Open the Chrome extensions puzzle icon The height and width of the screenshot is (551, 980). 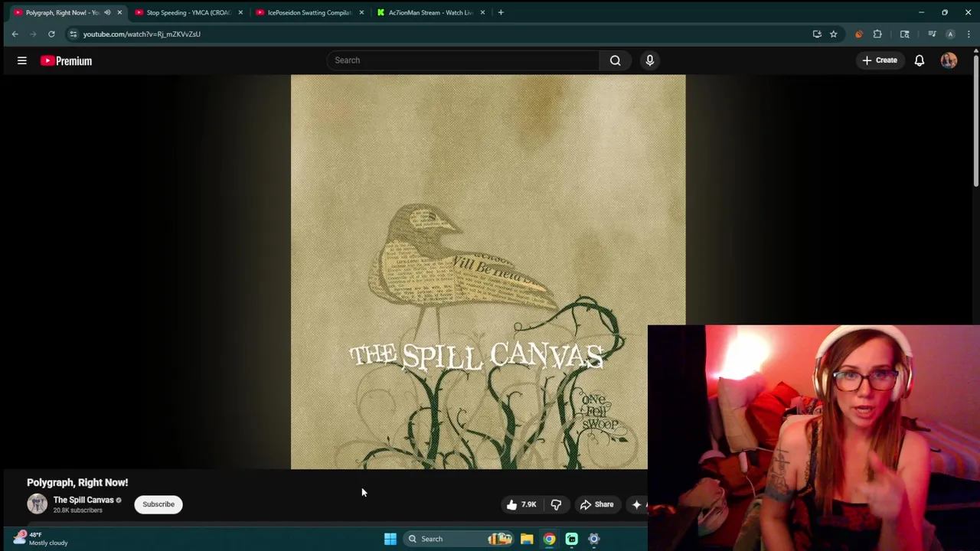click(x=877, y=34)
